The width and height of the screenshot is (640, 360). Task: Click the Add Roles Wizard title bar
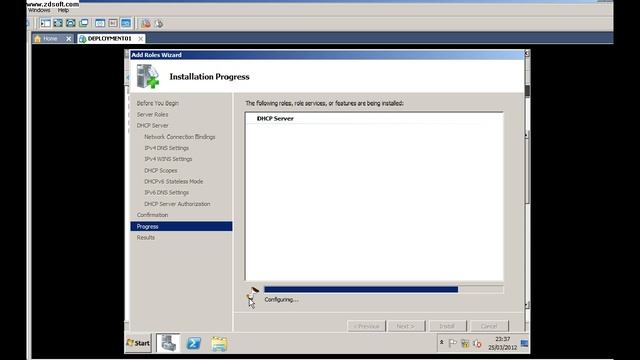[326, 55]
